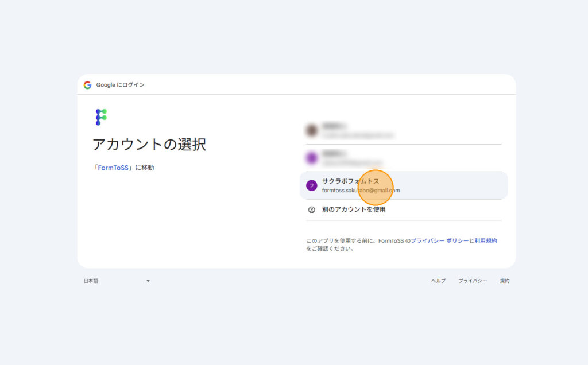
Task: Click the アカウントの選択 heading
Action: (149, 144)
